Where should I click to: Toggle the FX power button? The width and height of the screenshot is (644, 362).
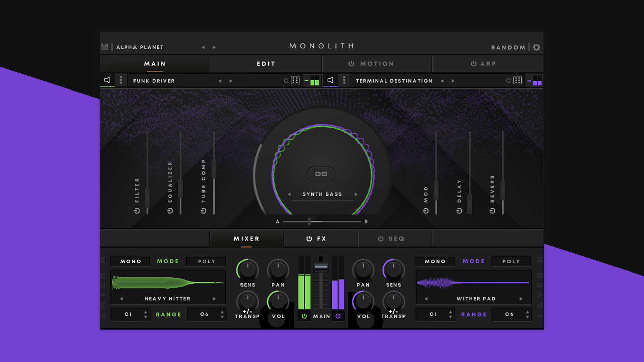309,239
